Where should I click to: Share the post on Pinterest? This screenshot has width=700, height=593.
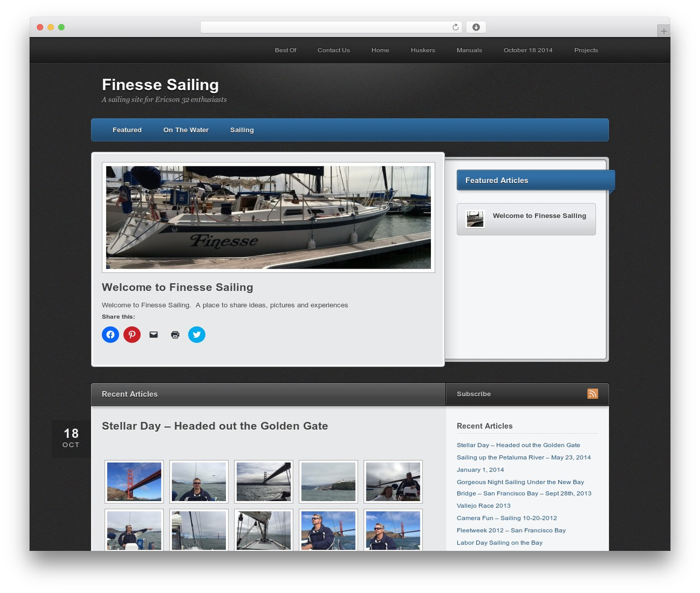[x=132, y=334]
